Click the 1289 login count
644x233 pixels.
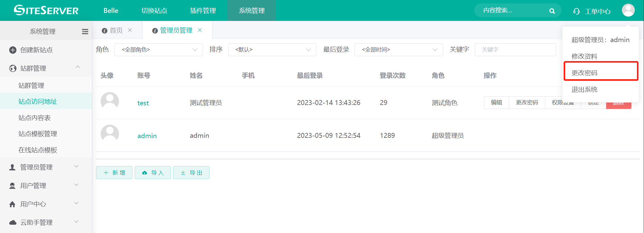click(x=387, y=135)
